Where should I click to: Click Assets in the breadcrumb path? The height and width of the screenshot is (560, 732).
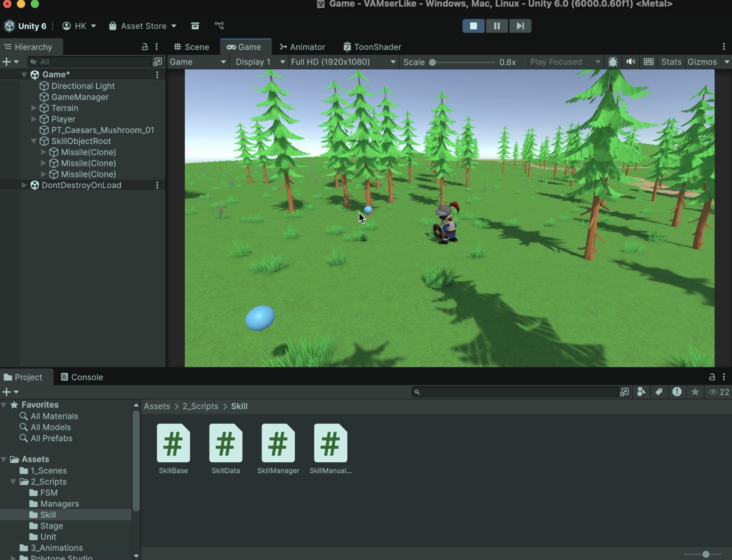[x=157, y=406]
